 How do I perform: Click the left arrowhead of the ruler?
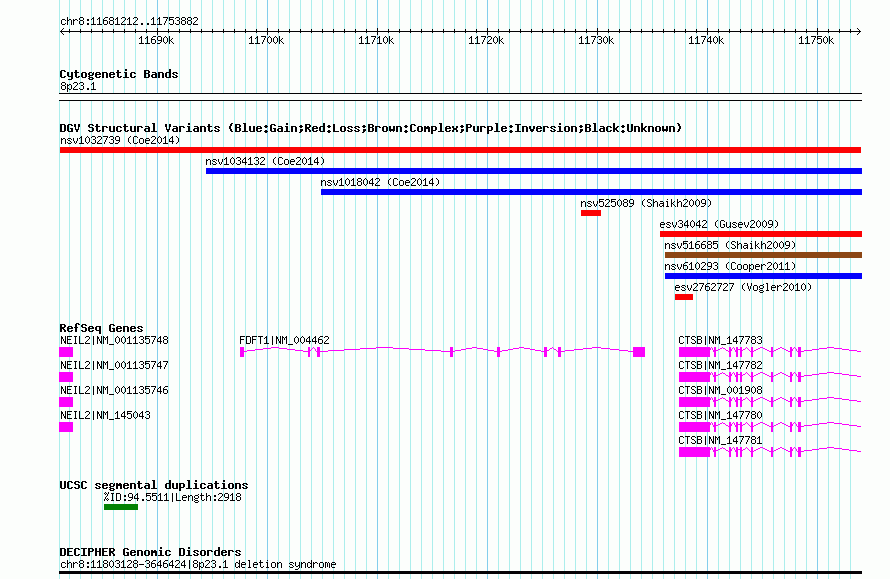(62, 32)
